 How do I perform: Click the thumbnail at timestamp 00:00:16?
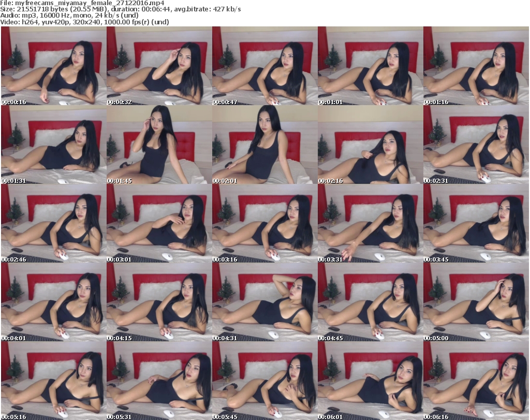(x=53, y=66)
